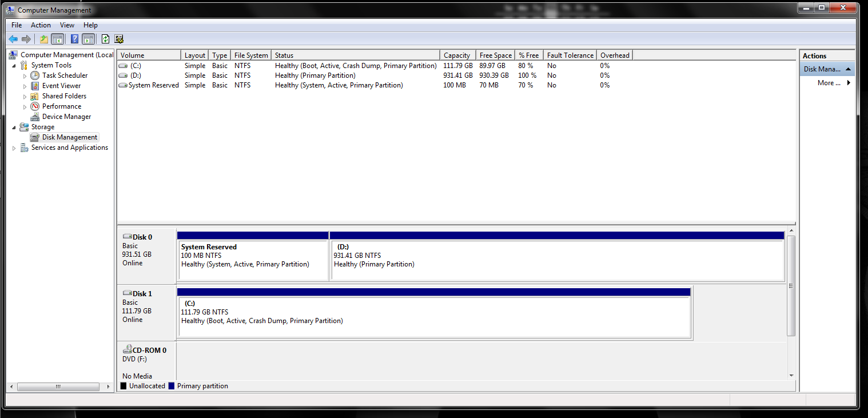Click the Device Manager icon
Screen dimensions: 868x418
(35, 117)
